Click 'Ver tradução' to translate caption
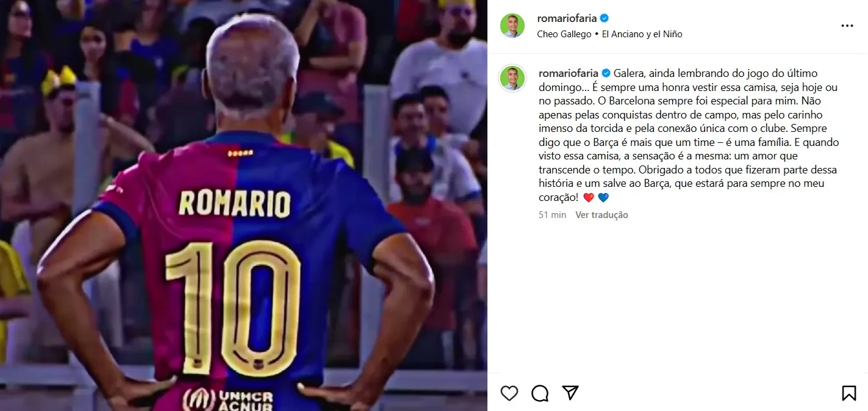Screen dimensions: 868x411 601,215
